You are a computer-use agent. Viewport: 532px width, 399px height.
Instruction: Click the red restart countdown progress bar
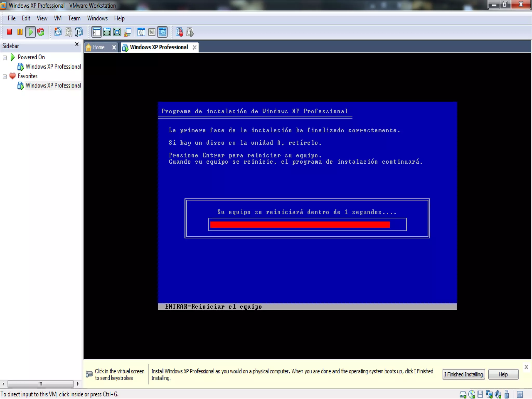click(300, 225)
